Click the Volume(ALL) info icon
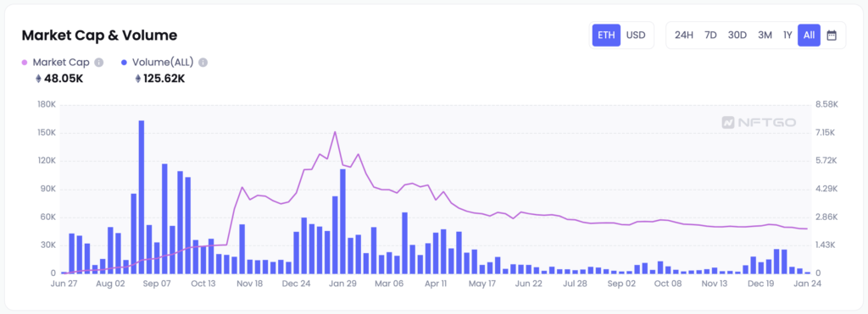Image resolution: width=868 pixels, height=314 pixels. (x=203, y=63)
